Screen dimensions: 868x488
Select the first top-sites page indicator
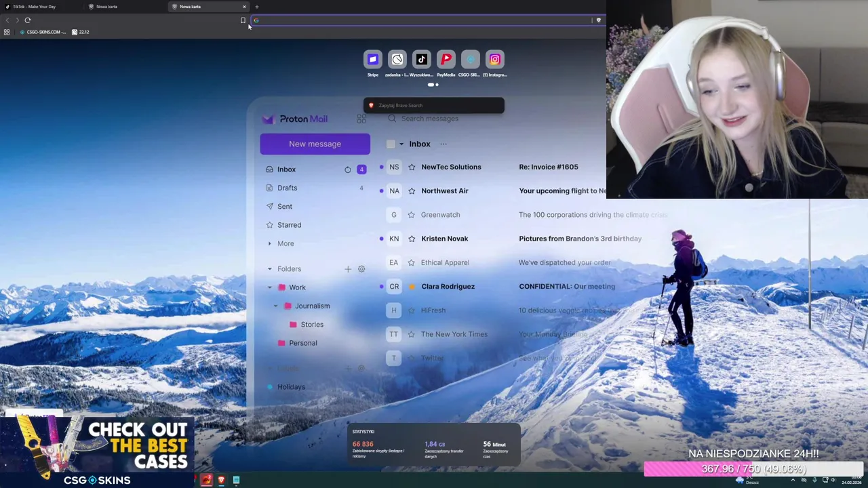(x=431, y=85)
